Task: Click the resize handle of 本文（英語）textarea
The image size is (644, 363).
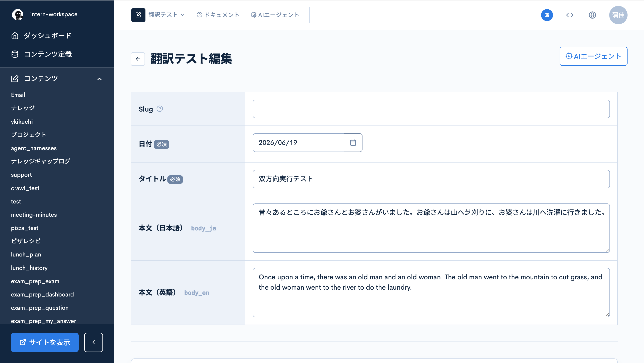Action: [x=607, y=315]
